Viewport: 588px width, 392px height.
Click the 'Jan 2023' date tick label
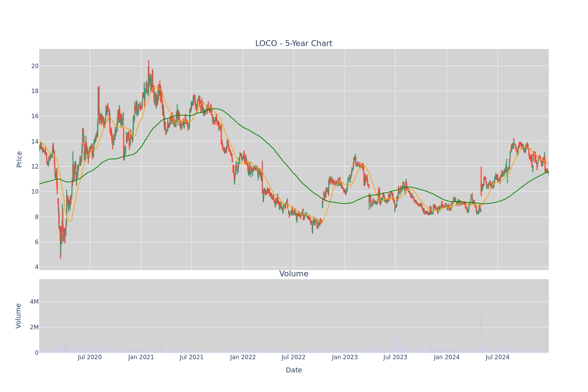coord(345,357)
